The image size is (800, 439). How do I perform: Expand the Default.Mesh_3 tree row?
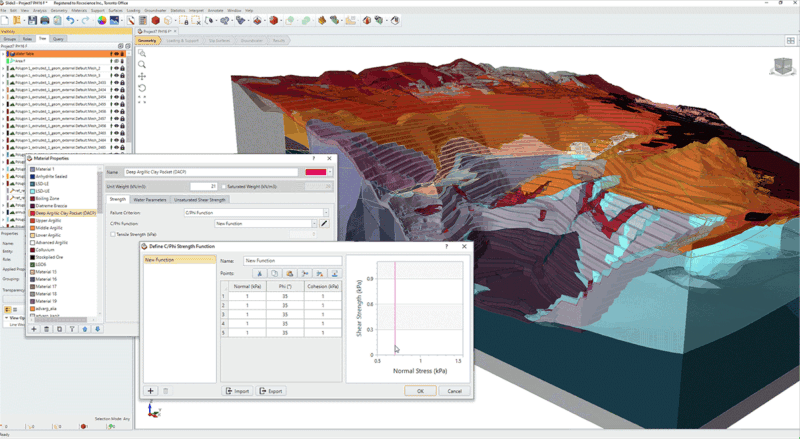pyautogui.click(x=3, y=75)
